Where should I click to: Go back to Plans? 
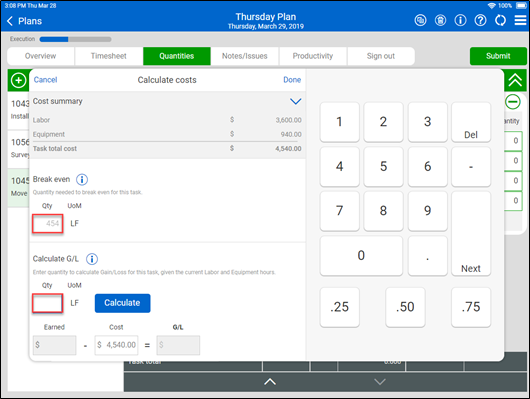coord(24,21)
